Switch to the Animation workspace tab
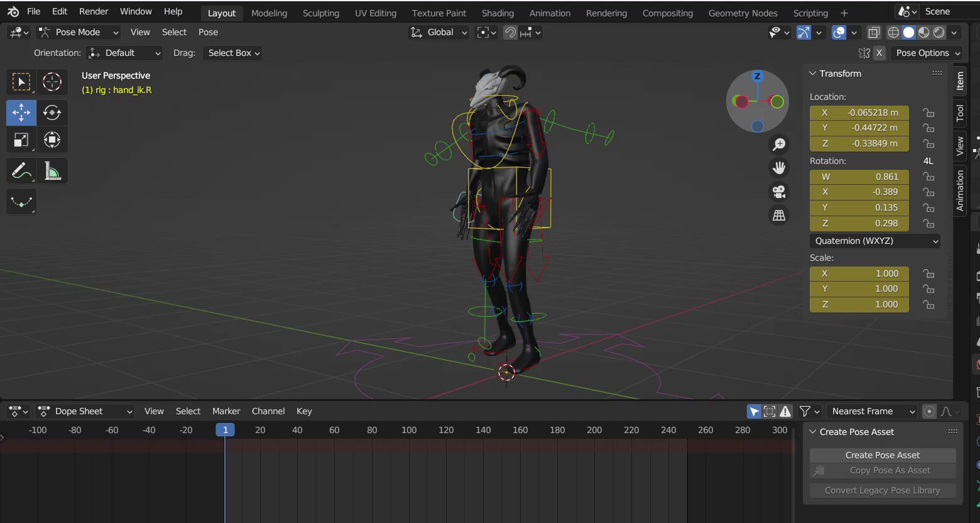This screenshot has width=980, height=523. point(550,13)
